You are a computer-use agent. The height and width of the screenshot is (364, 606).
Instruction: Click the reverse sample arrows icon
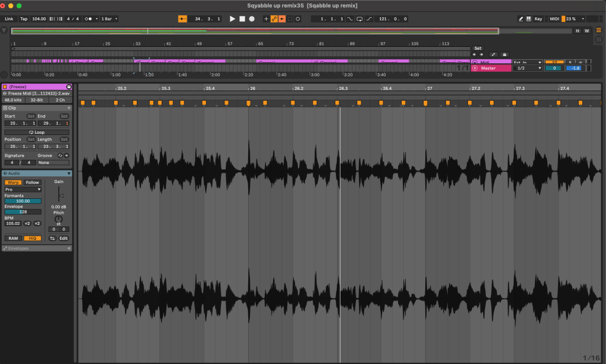coord(52,238)
